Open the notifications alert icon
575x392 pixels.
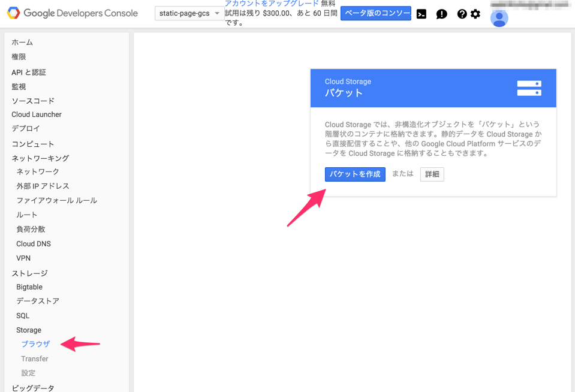pos(441,14)
